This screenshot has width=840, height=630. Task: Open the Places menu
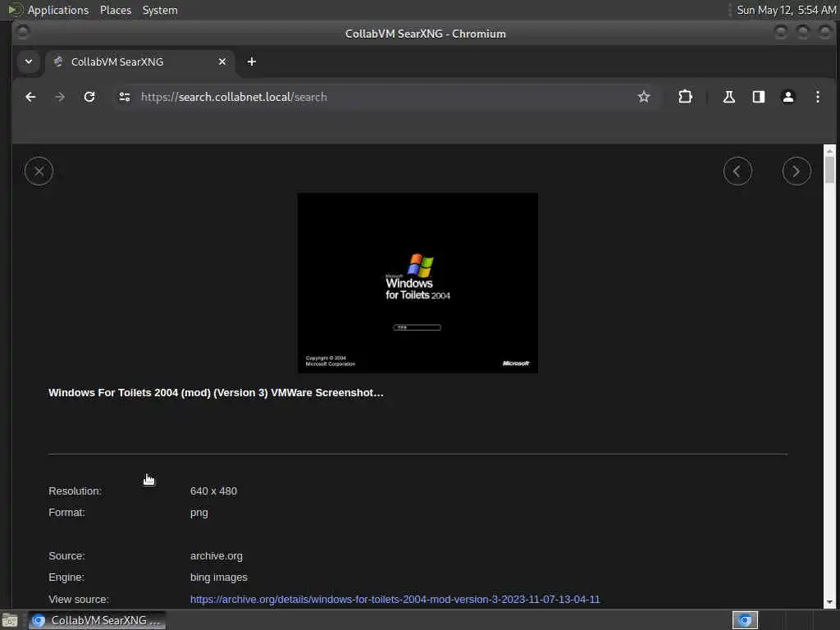[115, 10]
